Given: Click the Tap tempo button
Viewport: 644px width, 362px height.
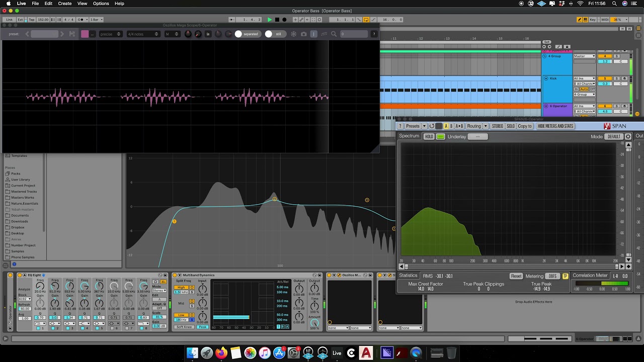Looking at the screenshot, I should [x=32, y=20].
